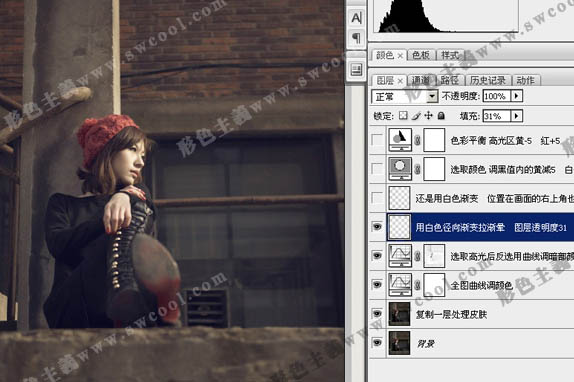This screenshot has height=382, width=574.
Task: Click lock transparent pixels icon
Action: pos(403,116)
